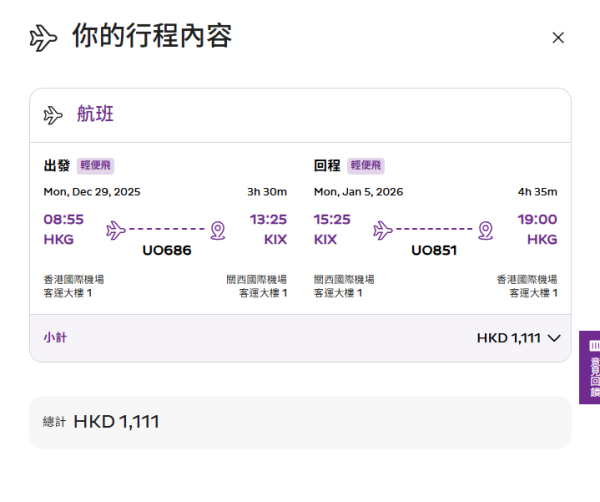Screen dimensions: 600x502
Task: Click 香港國際機場 under the outbound departure
Action: pyautogui.click(x=74, y=280)
